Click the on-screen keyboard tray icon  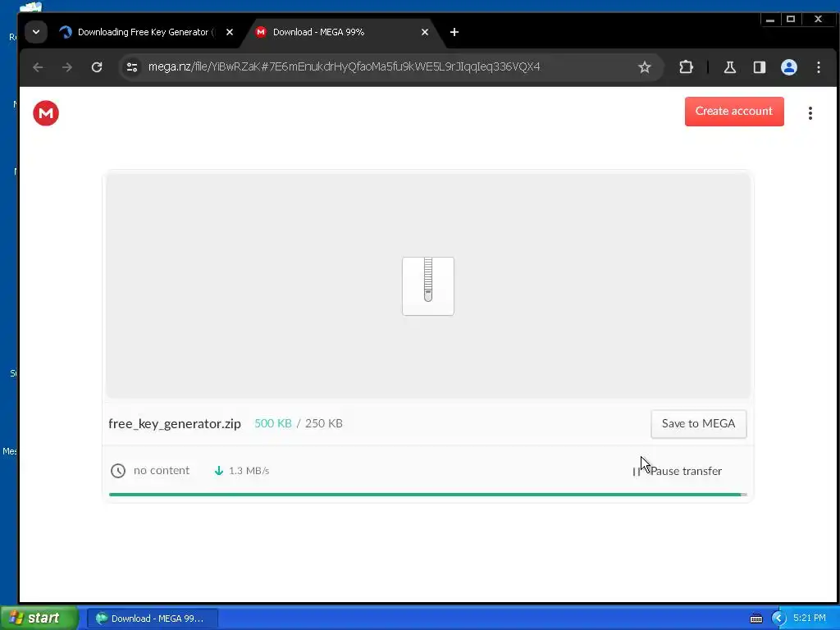[x=756, y=619]
